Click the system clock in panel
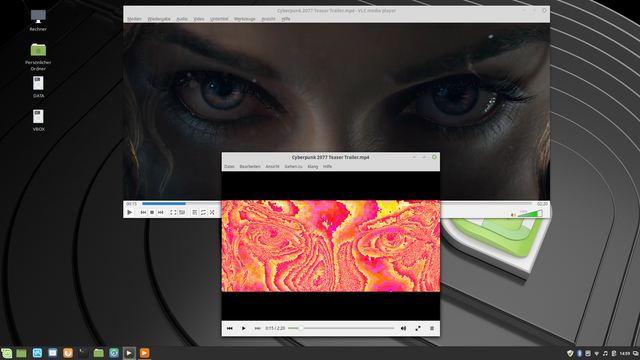 click(x=624, y=353)
